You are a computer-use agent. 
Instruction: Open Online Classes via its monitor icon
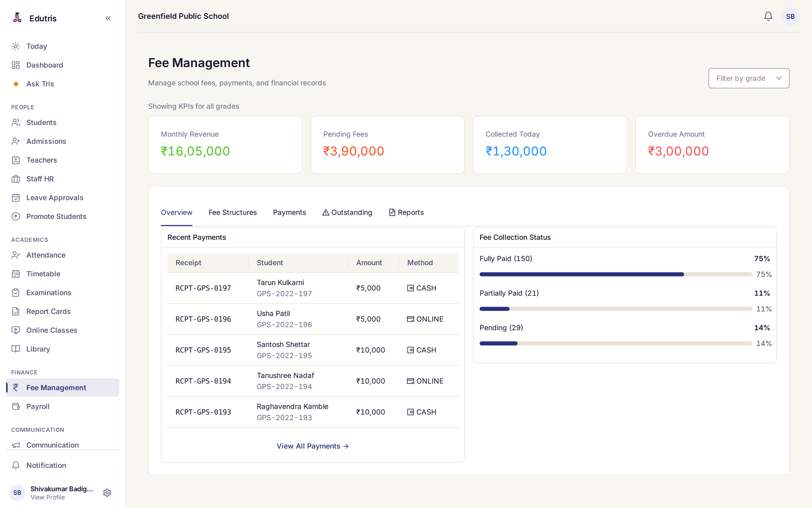(x=16, y=330)
